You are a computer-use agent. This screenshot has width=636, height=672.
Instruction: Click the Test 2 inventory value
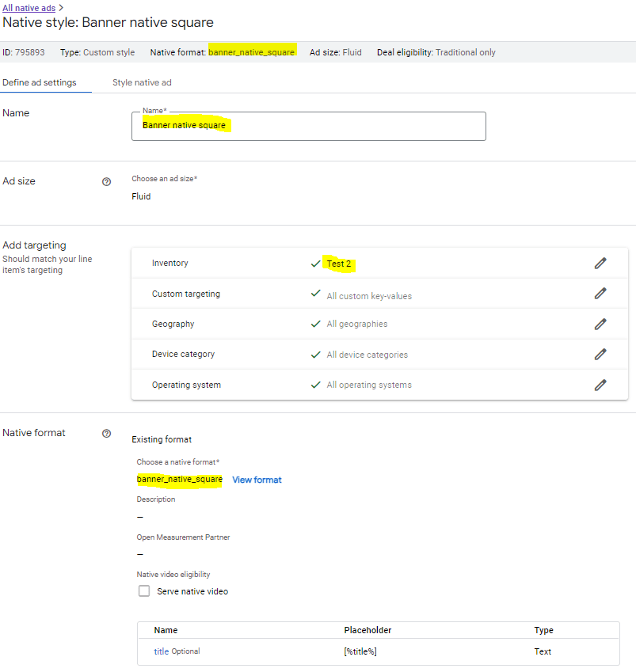[338, 264]
